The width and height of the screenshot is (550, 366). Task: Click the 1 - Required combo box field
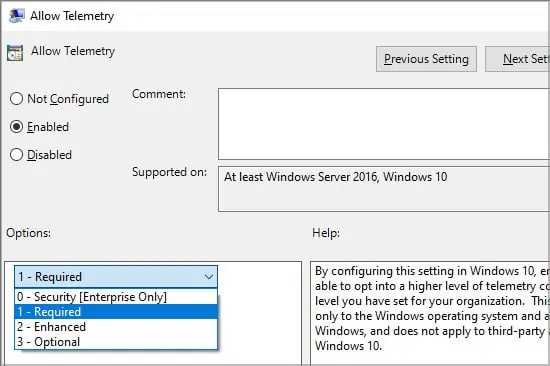(116, 277)
